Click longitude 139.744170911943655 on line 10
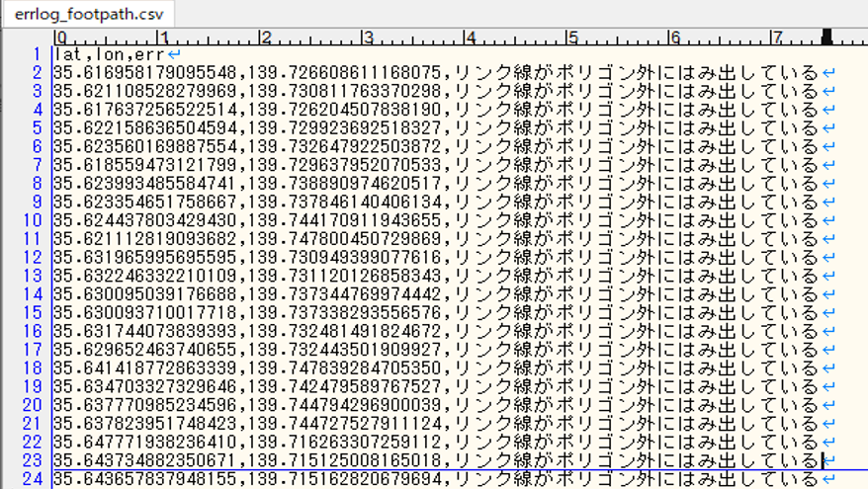This screenshot has width=868, height=489. click(x=344, y=220)
